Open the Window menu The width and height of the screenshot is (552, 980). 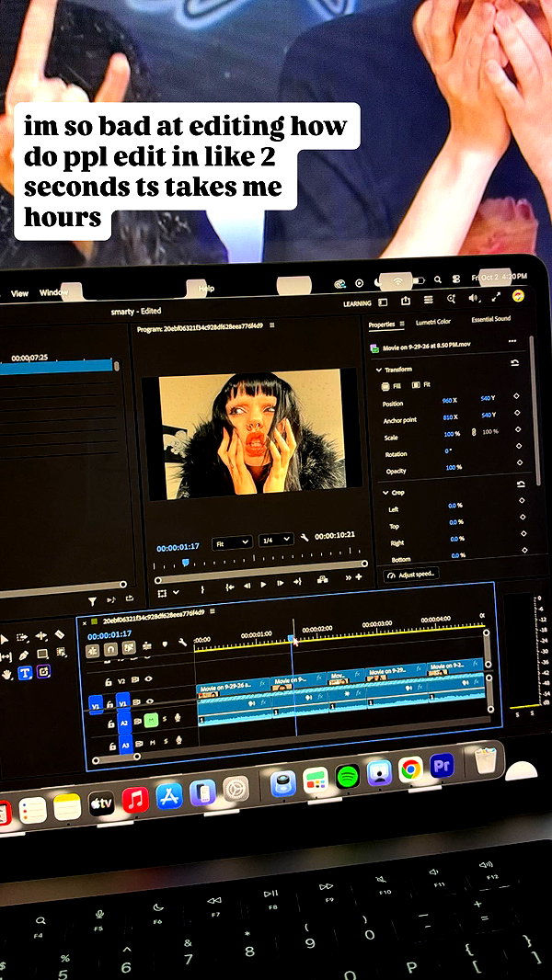click(52, 291)
